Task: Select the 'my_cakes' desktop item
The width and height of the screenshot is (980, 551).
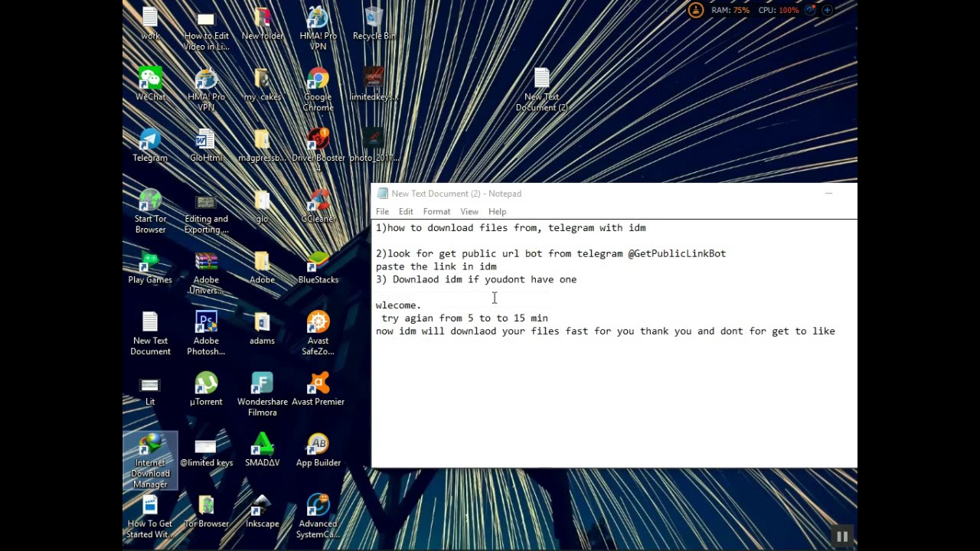Action: [x=262, y=85]
